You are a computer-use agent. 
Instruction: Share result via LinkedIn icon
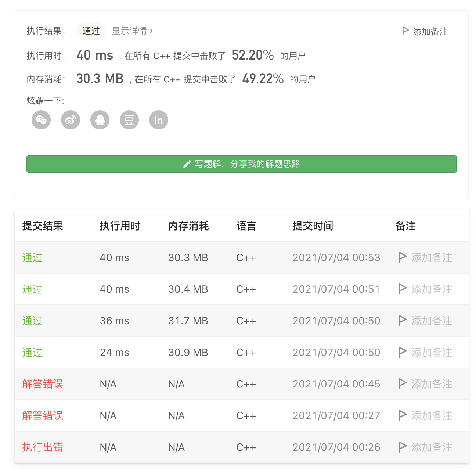pyautogui.click(x=159, y=120)
